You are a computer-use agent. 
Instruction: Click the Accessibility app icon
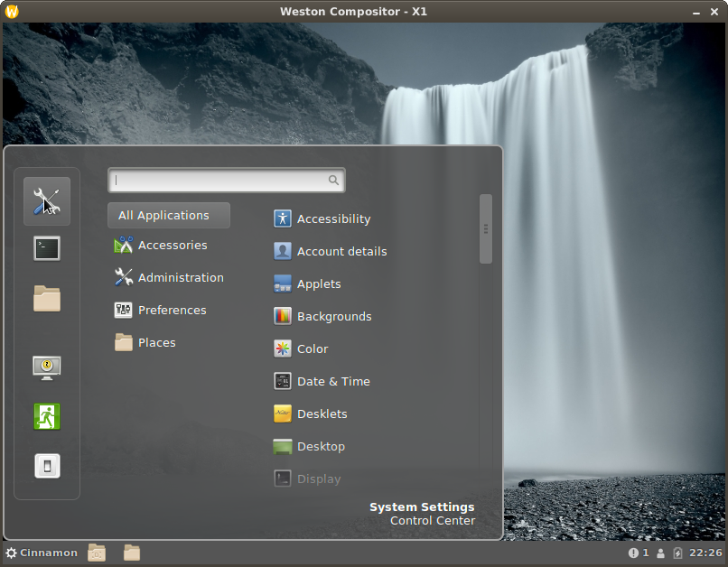[283, 218]
